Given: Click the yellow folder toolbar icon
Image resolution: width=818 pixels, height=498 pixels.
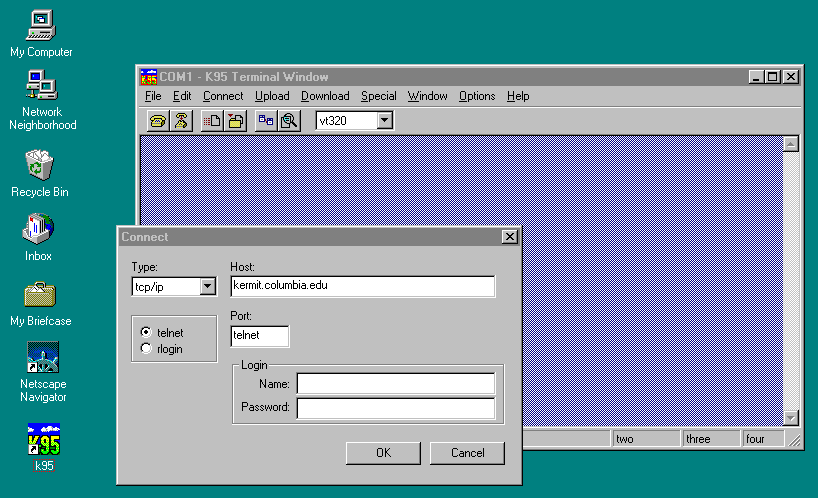Looking at the screenshot, I should [235, 121].
